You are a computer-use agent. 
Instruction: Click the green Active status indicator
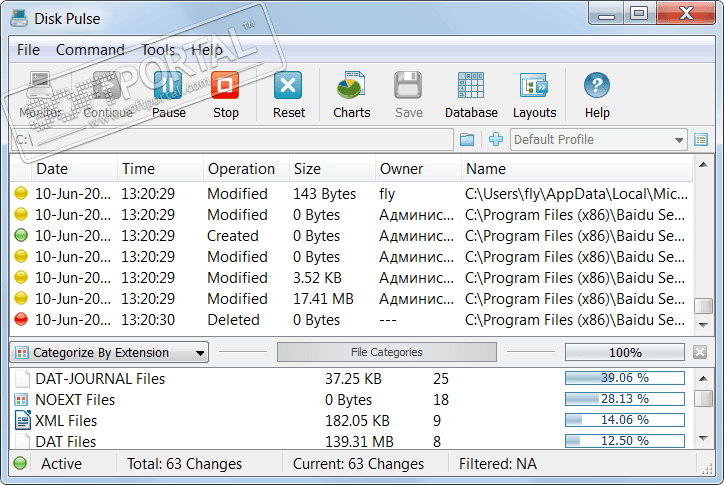20,463
